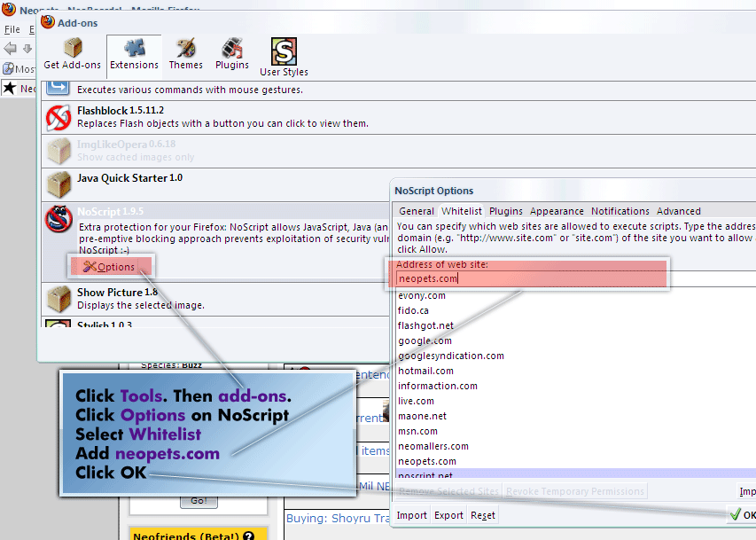Click the Java Quick Starter package icon
The height and width of the screenshot is (540, 756).
58,184
